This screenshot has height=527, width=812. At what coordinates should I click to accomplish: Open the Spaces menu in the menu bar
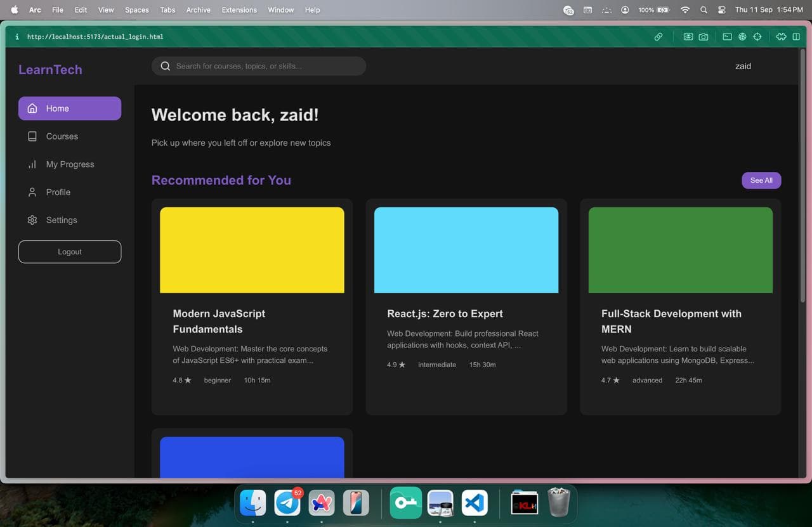click(x=136, y=10)
